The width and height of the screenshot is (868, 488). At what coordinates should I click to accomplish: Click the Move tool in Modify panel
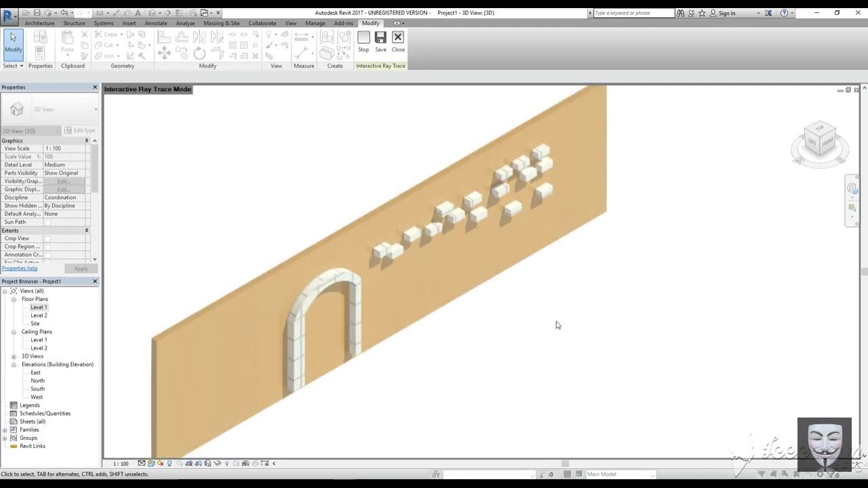(164, 53)
